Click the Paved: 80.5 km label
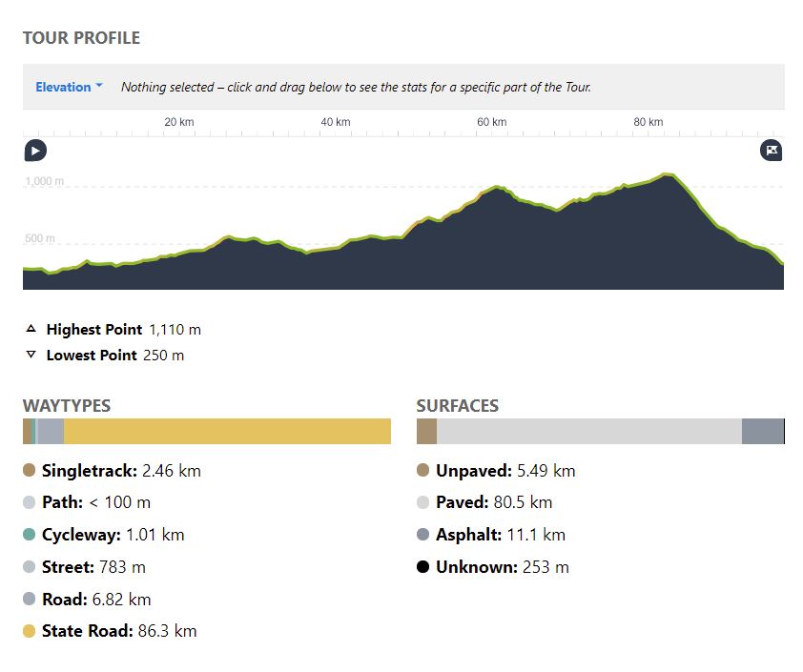The height and width of the screenshot is (672, 803). [494, 502]
